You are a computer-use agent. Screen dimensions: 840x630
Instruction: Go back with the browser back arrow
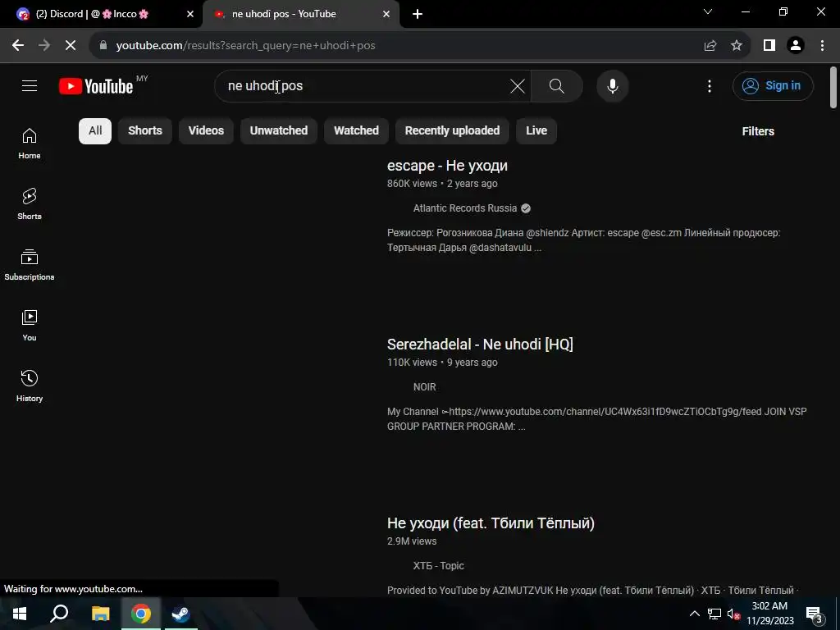tap(18, 46)
